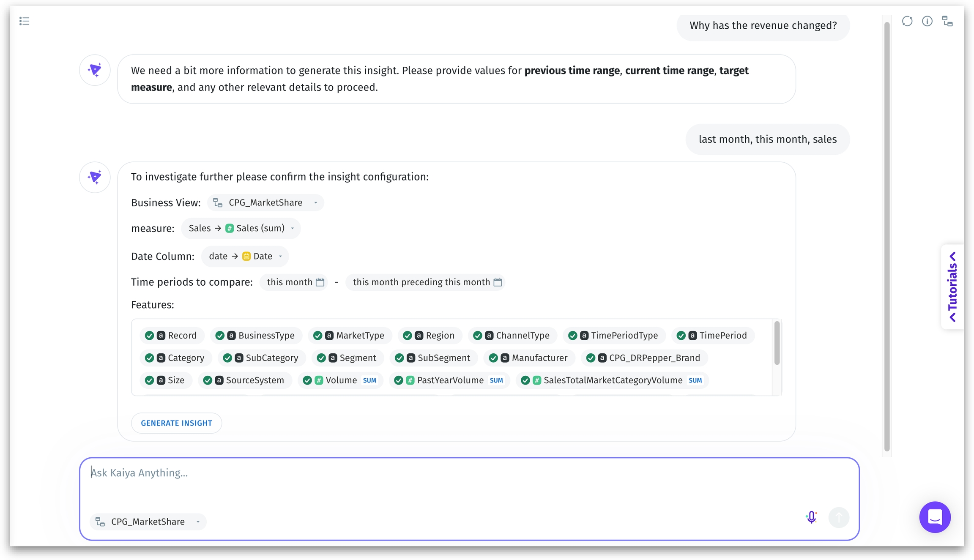Expand the Tutorials side panel
Viewport: 974px width, 560px height.
952,287
